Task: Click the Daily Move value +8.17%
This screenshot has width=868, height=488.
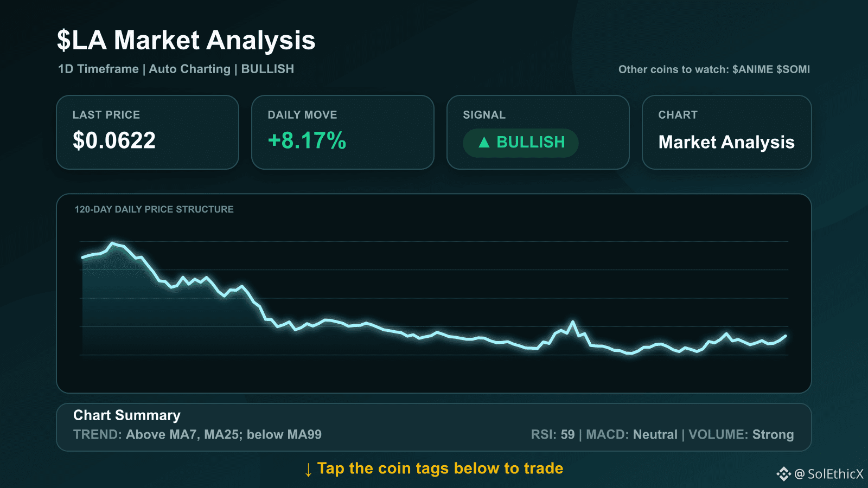Action: point(307,140)
